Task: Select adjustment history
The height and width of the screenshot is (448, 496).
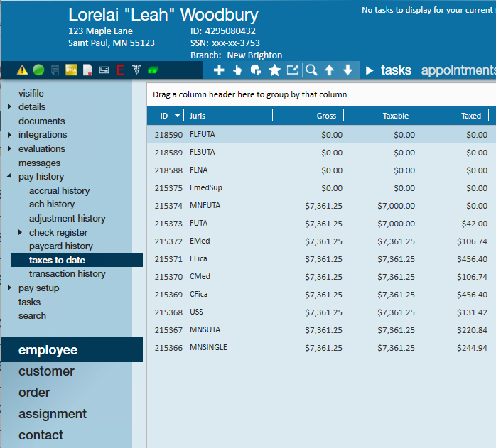Action: click(x=67, y=218)
